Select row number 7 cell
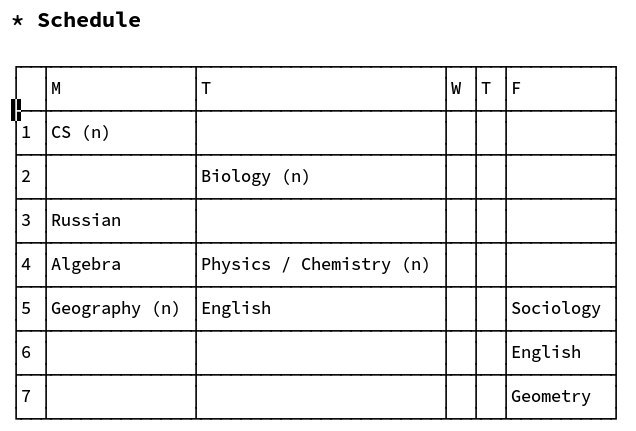This screenshot has width=636, height=431. pyautogui.click(x=31, y=397)
